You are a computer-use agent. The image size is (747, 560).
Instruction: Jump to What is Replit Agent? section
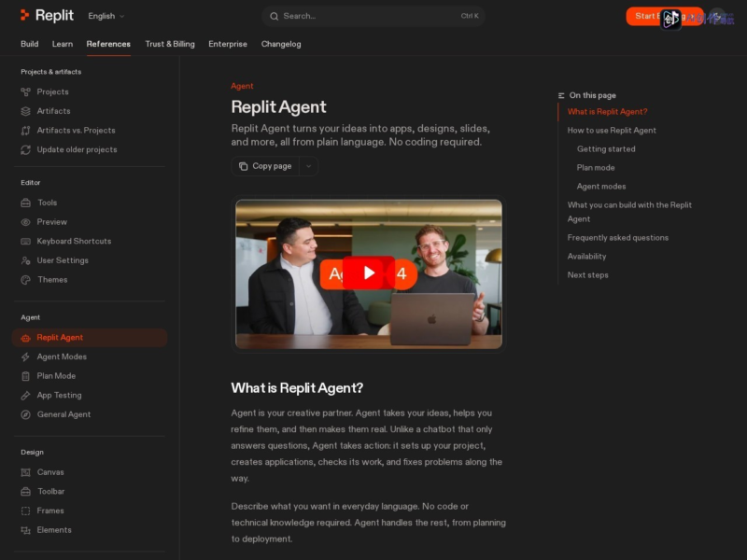coord(607,112)
